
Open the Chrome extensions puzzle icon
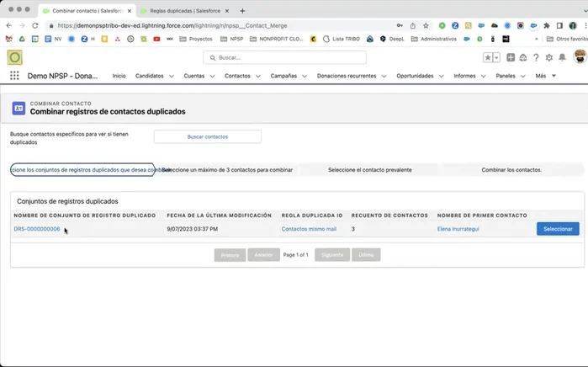pos(547,25)
